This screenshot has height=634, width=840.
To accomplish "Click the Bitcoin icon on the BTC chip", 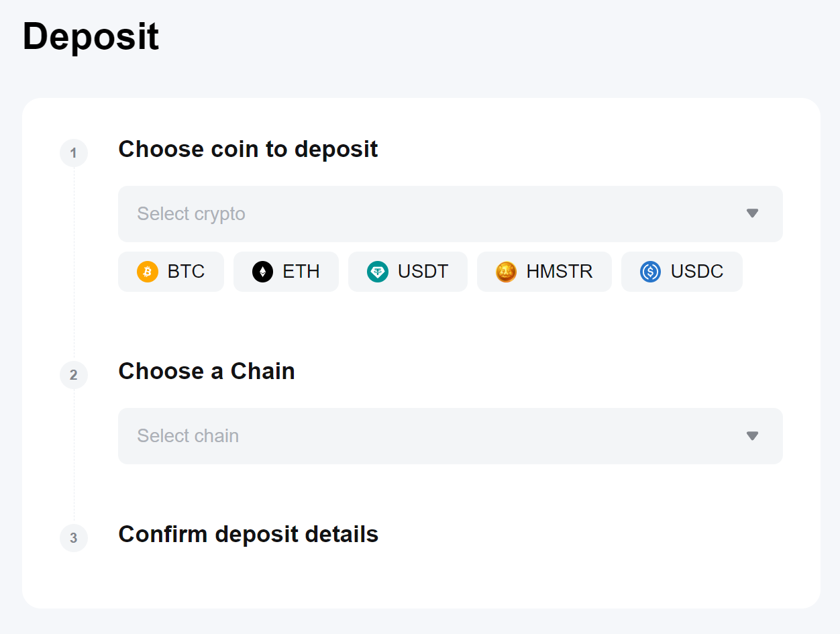I will 148,272.
